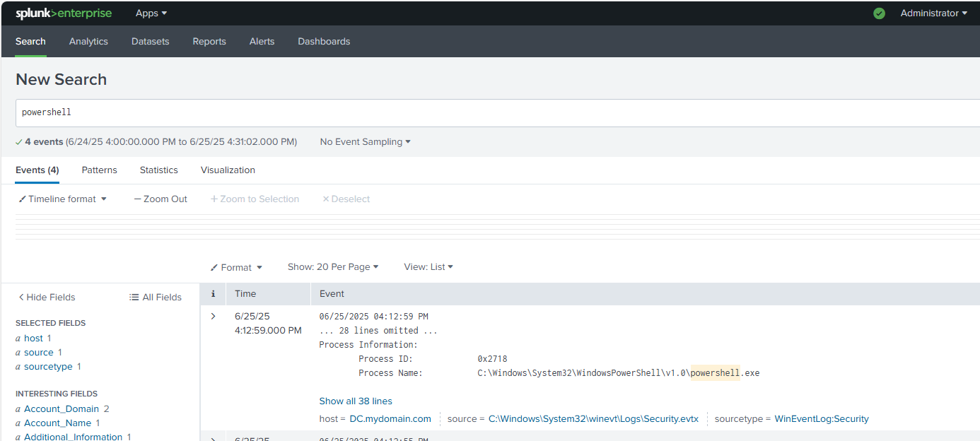Click Show all 38 lines link

click(x=356, y=401)
